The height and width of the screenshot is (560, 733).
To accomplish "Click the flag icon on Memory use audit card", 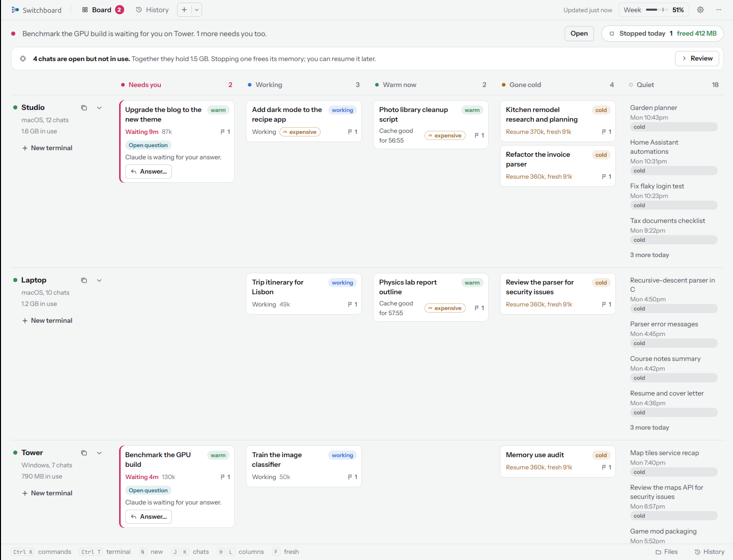I will (604, 467).
